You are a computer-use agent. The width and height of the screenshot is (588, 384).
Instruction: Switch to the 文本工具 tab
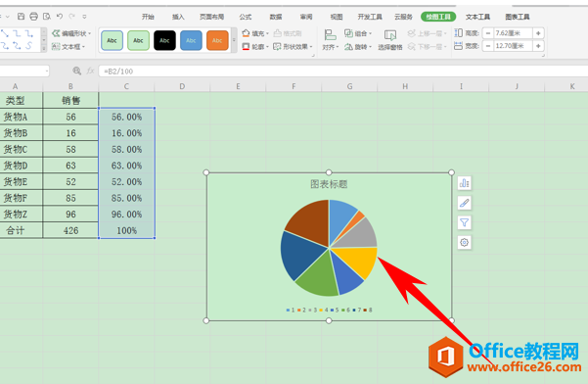[x=477, y=17]
